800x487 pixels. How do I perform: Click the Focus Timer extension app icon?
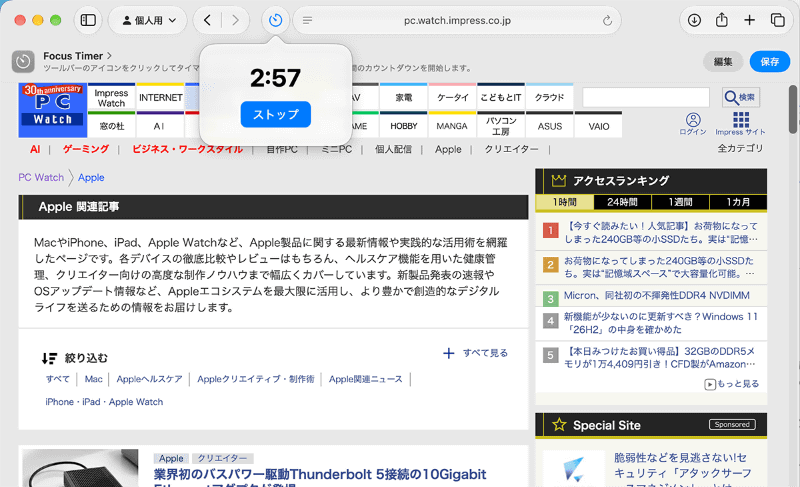tap(23, 62)
